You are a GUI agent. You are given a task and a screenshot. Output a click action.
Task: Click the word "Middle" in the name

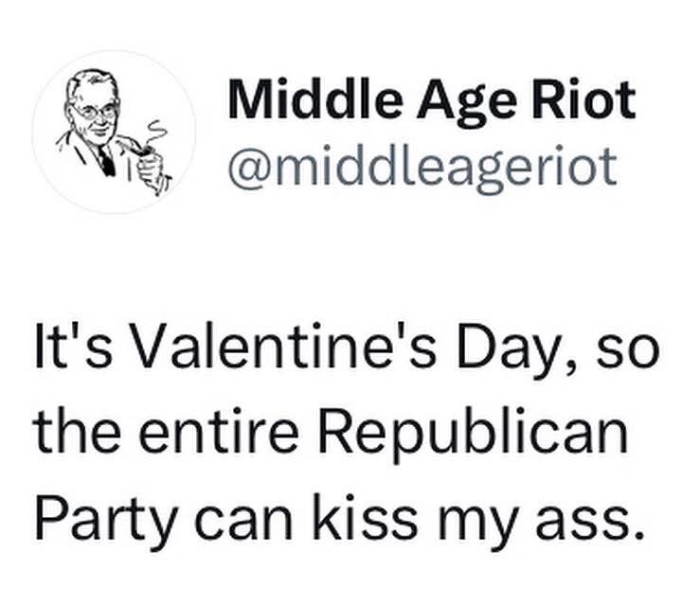pos(300,100)
